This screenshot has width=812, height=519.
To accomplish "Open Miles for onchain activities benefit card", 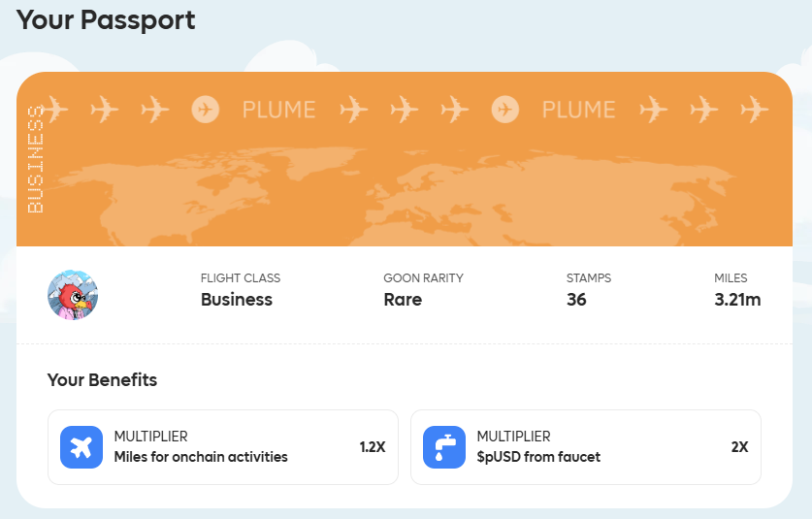I will pyautogui.click(x=223, y=447).
